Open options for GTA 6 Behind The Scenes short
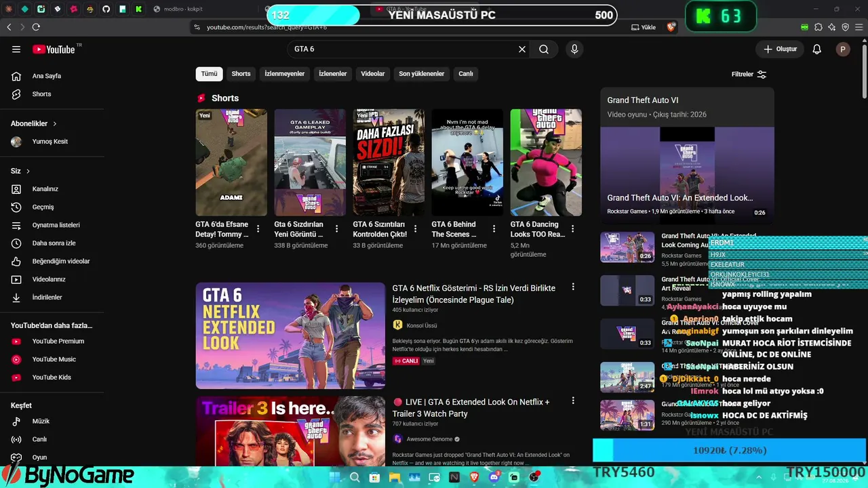 click(494, 229)
